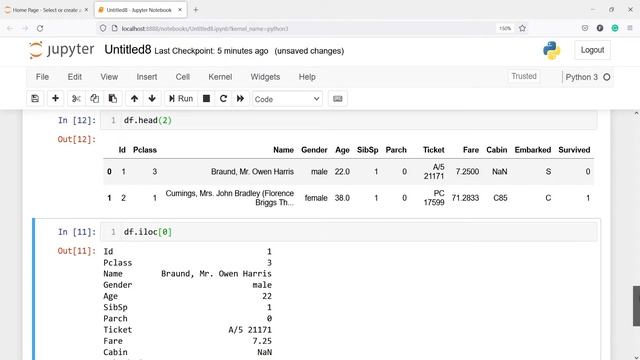Paste cells below

point(113,99)
